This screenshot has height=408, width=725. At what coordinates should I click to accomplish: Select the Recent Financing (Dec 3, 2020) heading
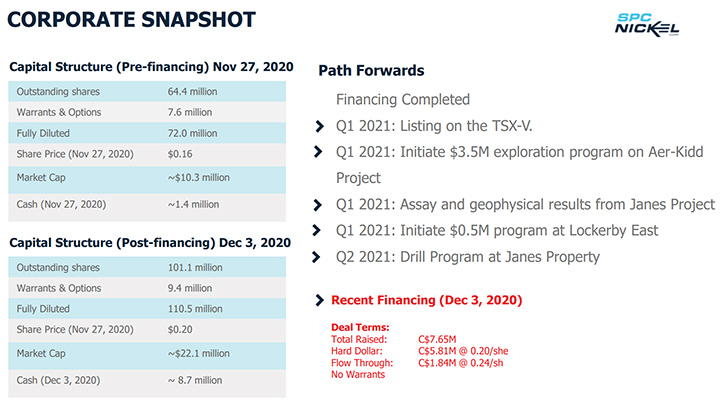[426, 300]
